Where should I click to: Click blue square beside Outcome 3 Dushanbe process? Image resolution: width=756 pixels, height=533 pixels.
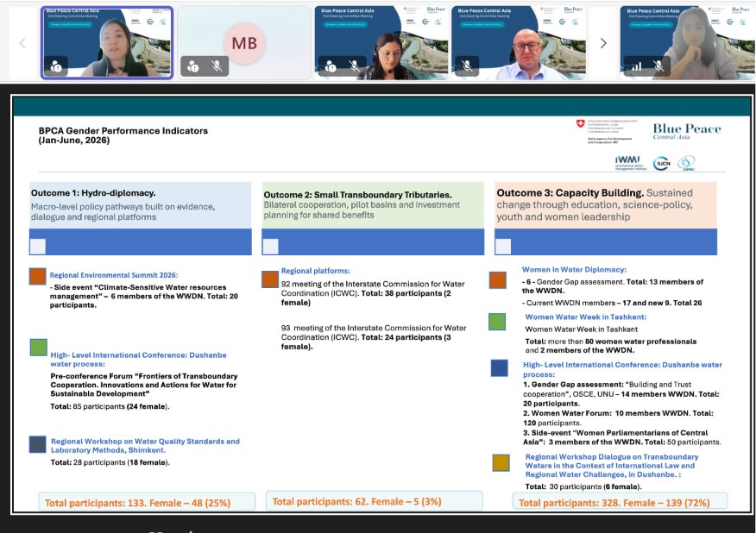click(500, 367)
